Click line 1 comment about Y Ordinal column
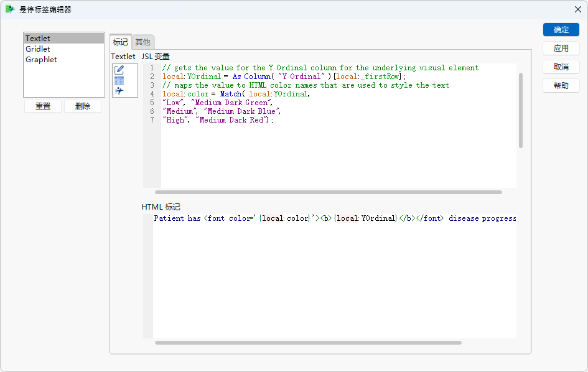This screenshot has width=588, height=372. pyautogui.click(x=320, y=68)
